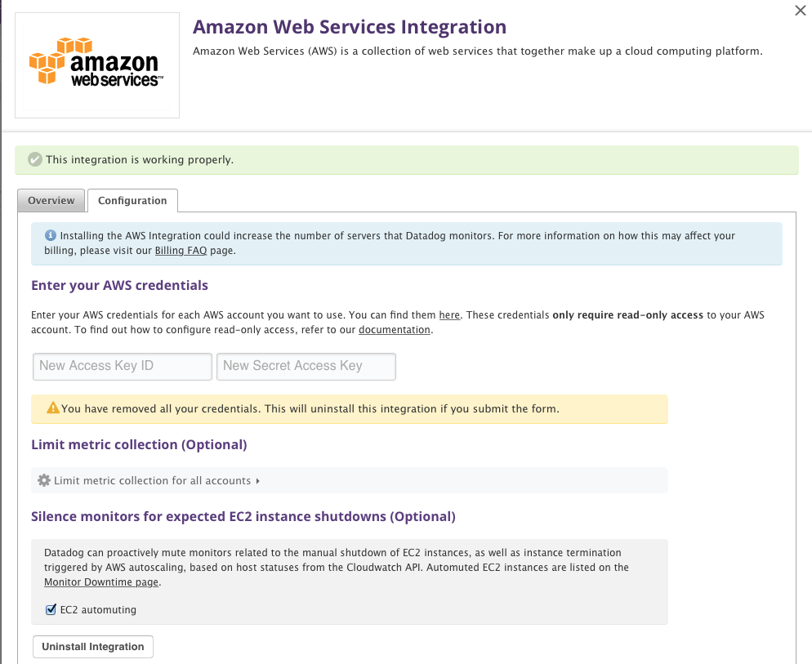Image resolution: width=812 pixels, height=664 pixels.
Task: Visit the Monitor Downtime page link
Action: 101,582
